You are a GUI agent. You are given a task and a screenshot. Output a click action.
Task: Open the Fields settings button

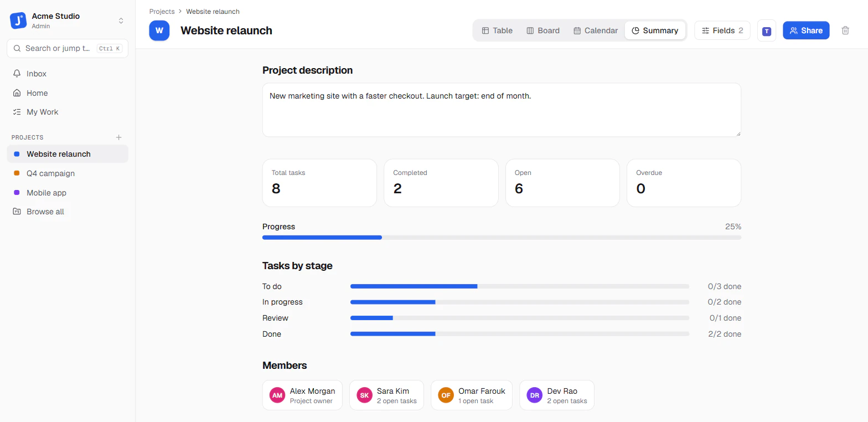click(722, 30)
